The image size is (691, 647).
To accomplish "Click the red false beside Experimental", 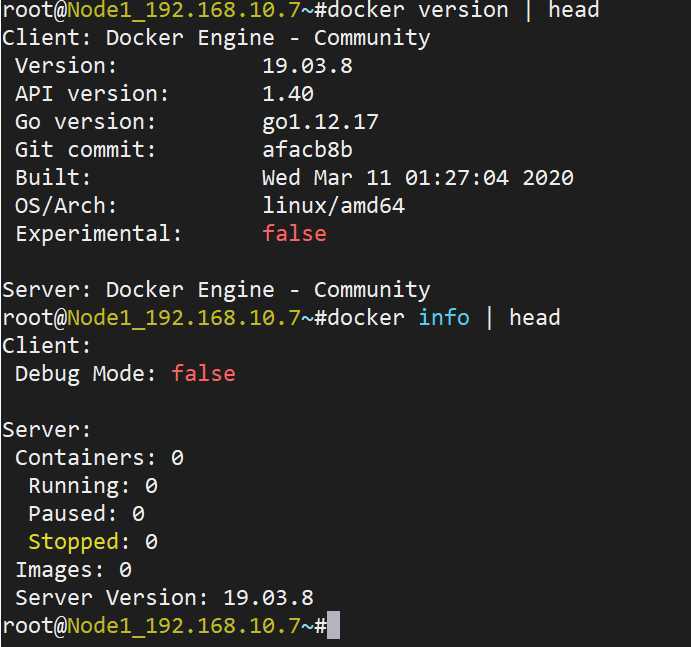I will tap(294, 234).
